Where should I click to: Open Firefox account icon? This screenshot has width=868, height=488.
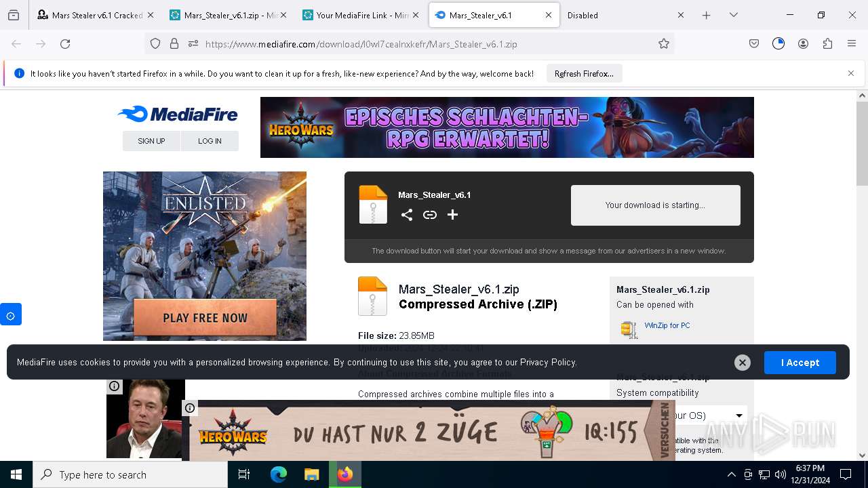click(x=803, y=44)
